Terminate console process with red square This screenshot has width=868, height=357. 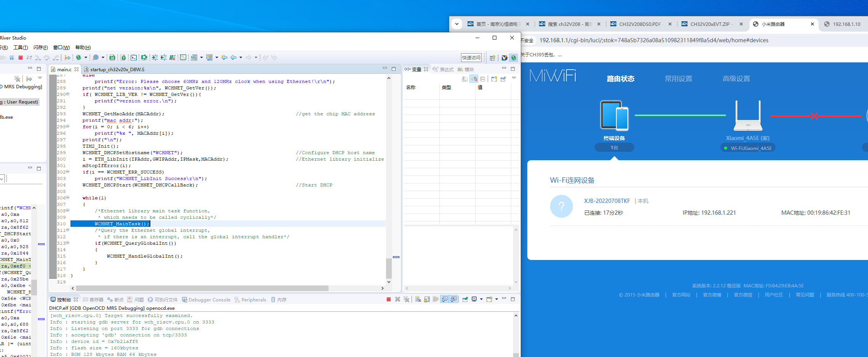(389, 299)
